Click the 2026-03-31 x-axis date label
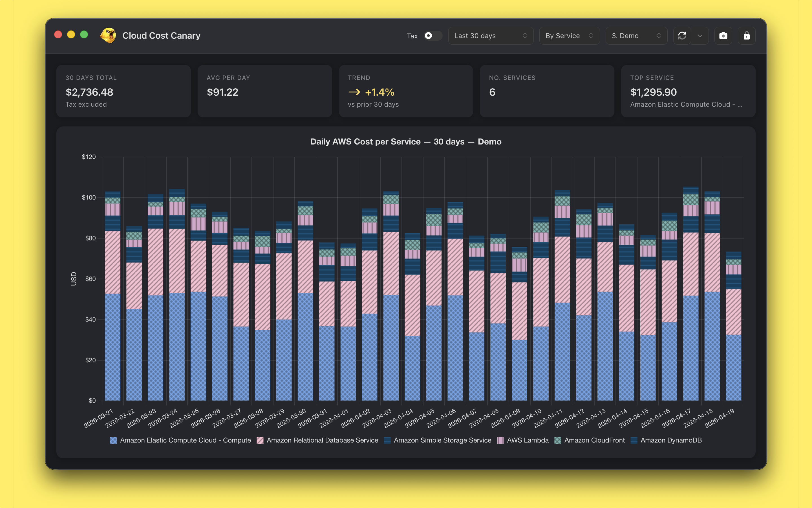The width and height of the screenshot is (812, 508). [313, 418]
